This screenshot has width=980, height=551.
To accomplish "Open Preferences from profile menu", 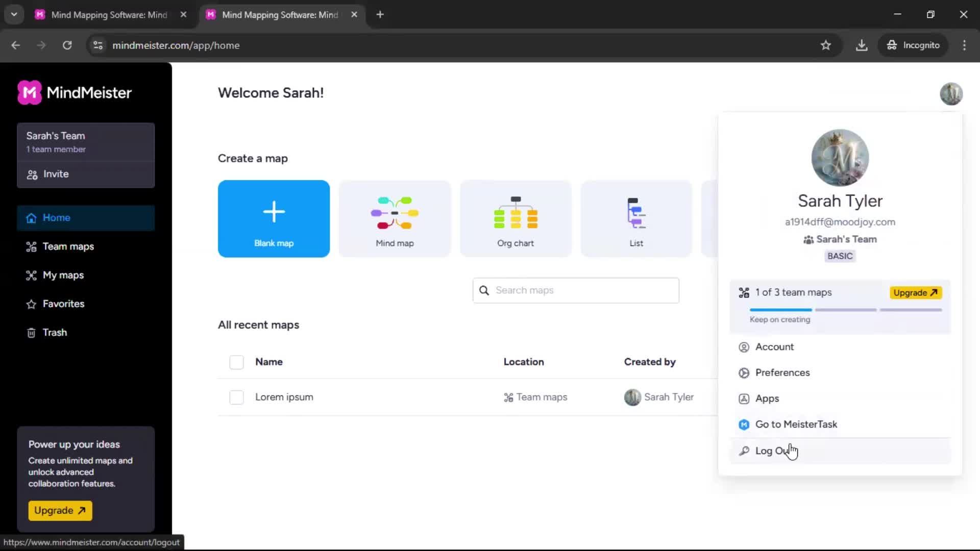I will [840, 373].
